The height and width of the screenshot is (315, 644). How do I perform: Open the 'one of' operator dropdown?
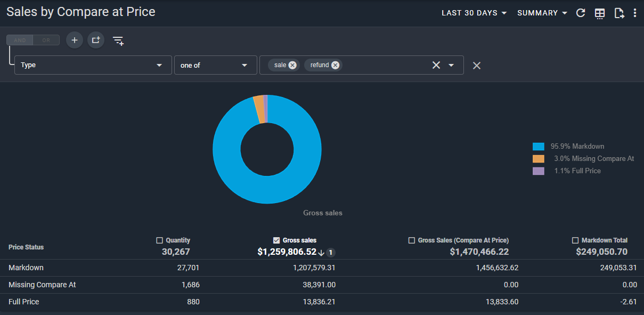tap(215, 65)
